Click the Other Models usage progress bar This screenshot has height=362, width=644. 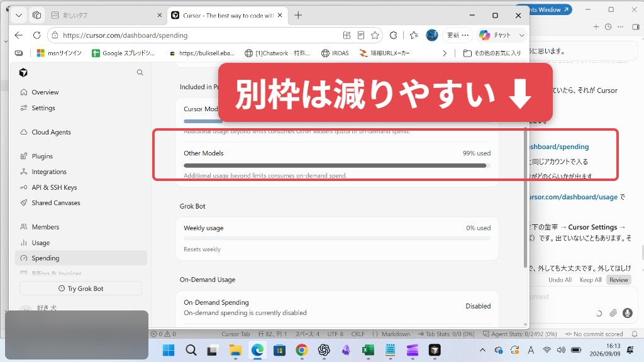pos(337,166)
